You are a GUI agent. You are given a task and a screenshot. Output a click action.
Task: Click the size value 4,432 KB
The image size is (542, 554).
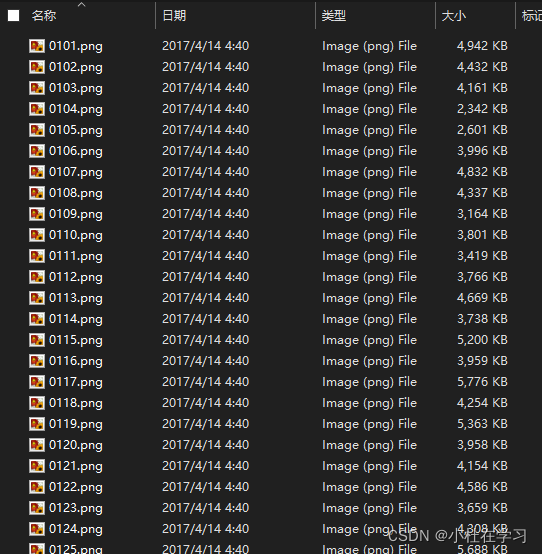tap(482, 67)
